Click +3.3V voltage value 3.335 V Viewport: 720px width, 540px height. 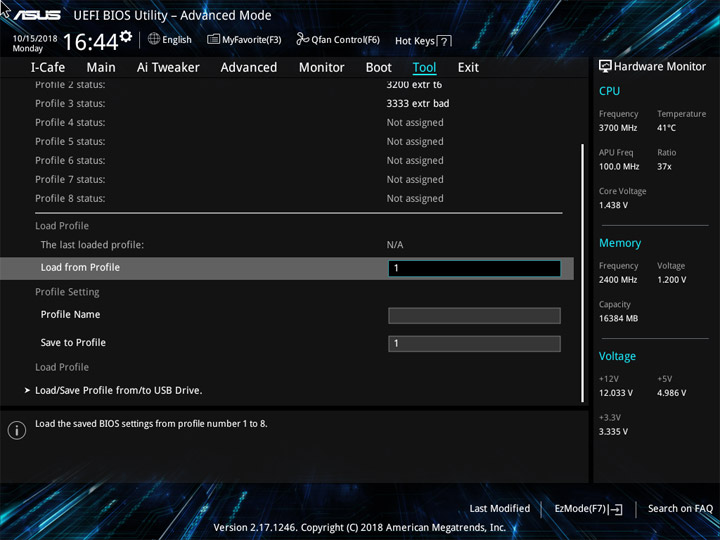(613, 432)
